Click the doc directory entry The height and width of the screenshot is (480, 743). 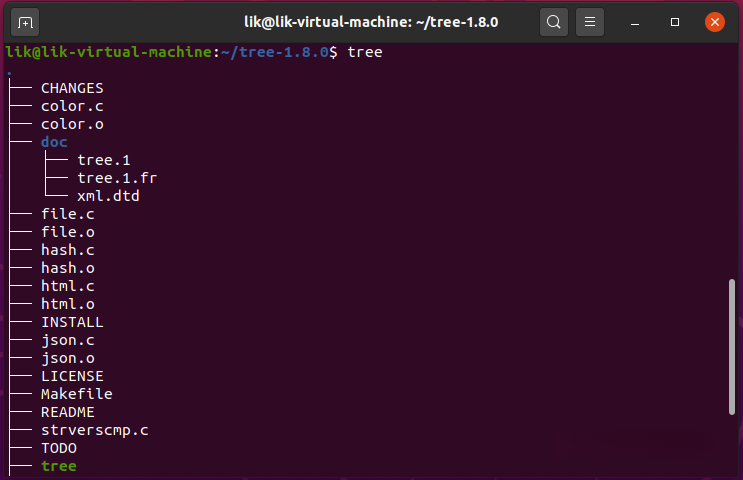(54, 142)
